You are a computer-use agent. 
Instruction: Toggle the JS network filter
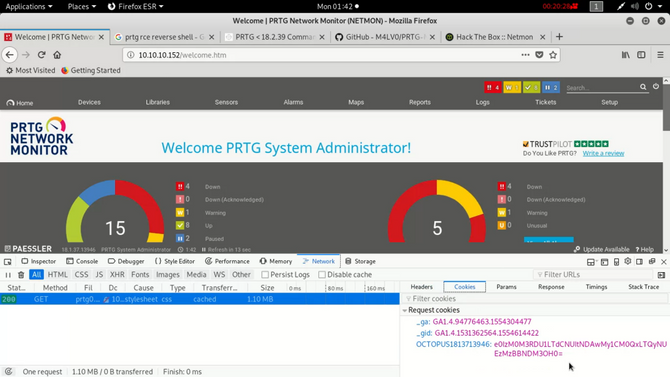[99, 274]
